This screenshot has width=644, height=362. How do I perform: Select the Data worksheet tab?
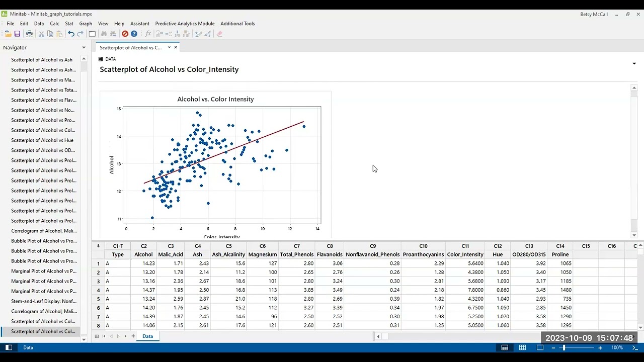[147, 336]
